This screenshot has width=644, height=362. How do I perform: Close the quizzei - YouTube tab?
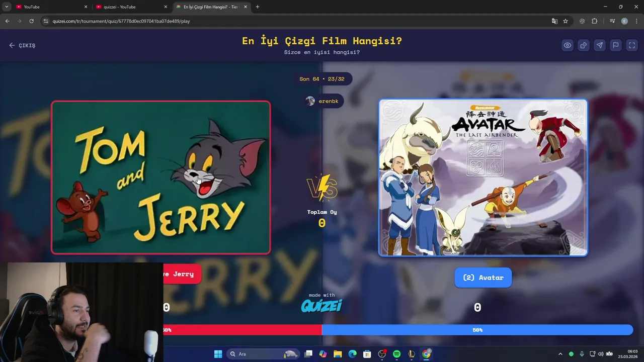click(166, 7)
